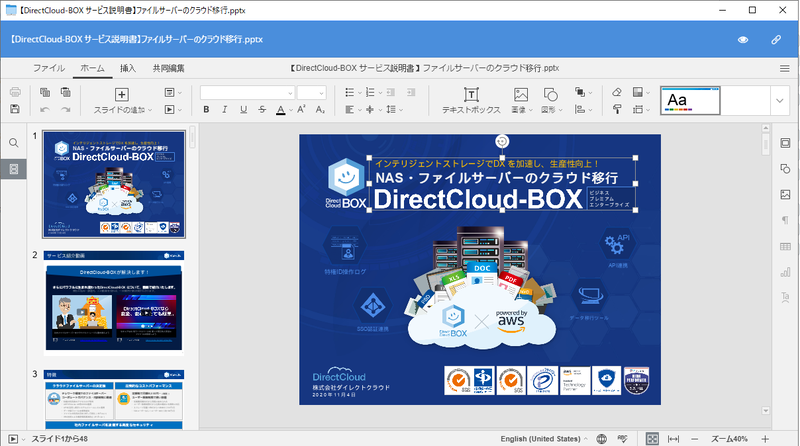The height and width of the screenshot is (446, 800).
Task: Open image settings in right sidebar
Action: pyautogui.click(x=785, y=194)
